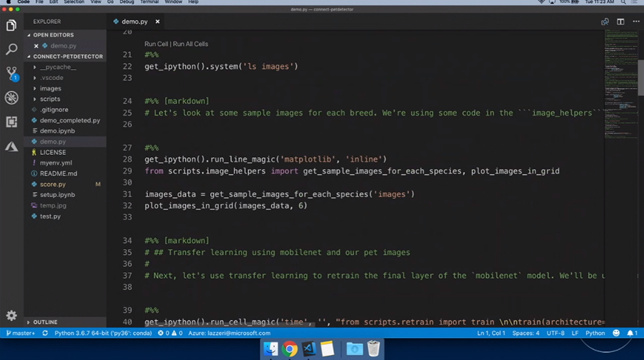This screenshot has width=644, height=360.
Task: Open the Extensions view icon
Action: [x=11, y=122]
